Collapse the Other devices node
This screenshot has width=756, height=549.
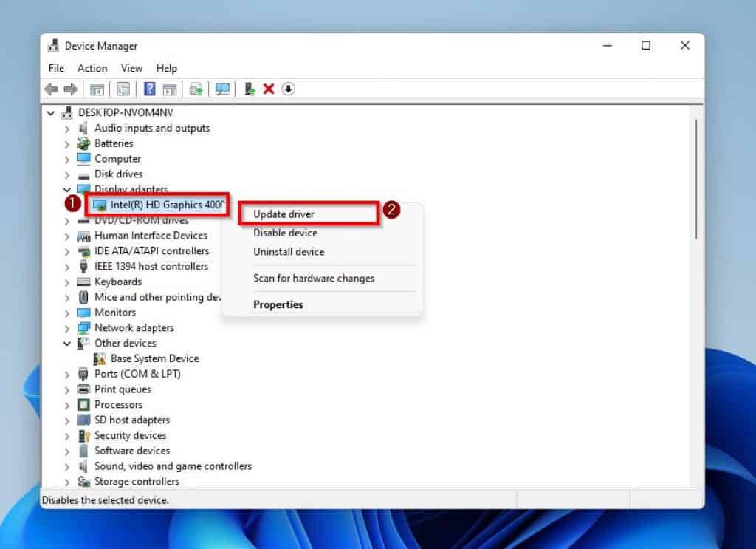tap(67, 344)
